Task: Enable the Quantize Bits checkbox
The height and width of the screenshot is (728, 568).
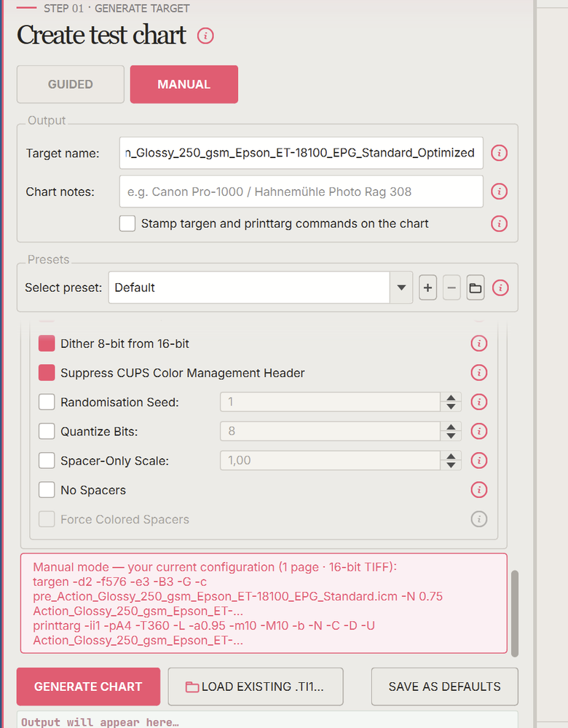Action: click(47, 431)
